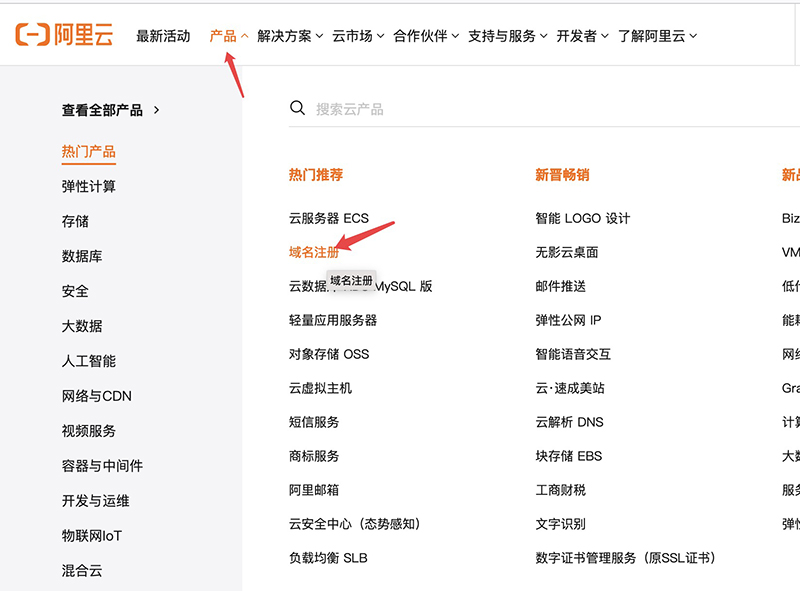Image resolution: width=800 pixels, height=591 pixels.
Task: Expand the 云市场 dropdown
Action: pyautogui.click(x=358, y=36)
